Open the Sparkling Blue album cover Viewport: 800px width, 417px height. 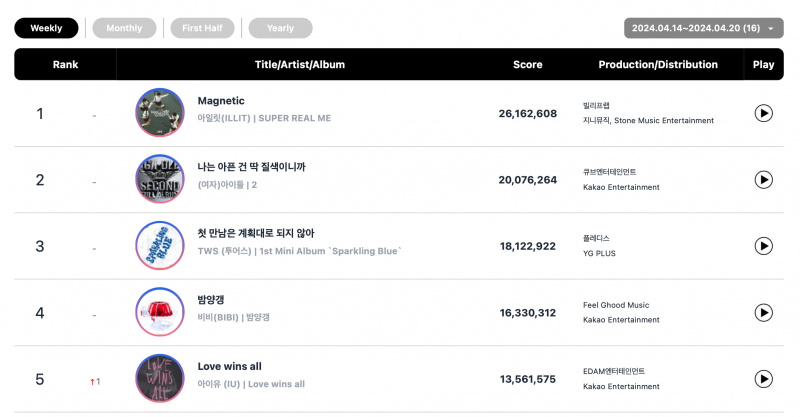pyautogui.click(x=160, y=246)
